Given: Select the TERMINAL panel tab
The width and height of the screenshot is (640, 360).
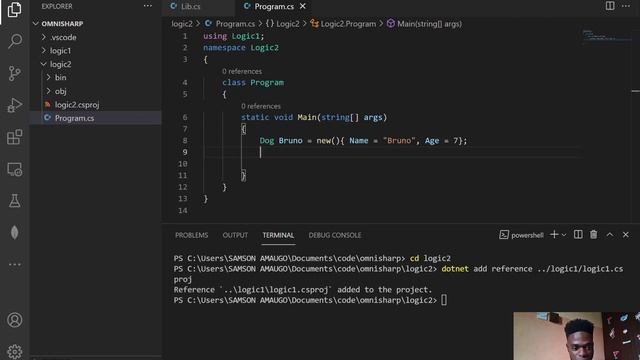Looking at the screenshot, I should [278, 235].
